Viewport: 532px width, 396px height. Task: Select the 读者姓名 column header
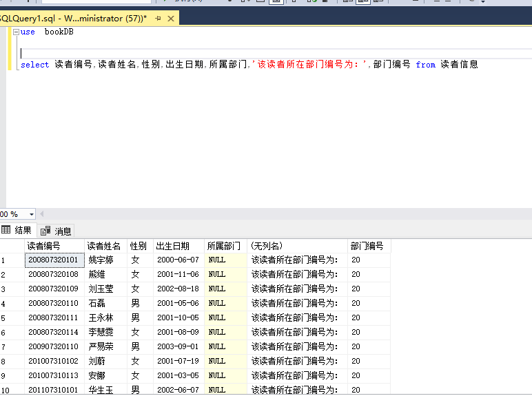(x=106, y=246)
